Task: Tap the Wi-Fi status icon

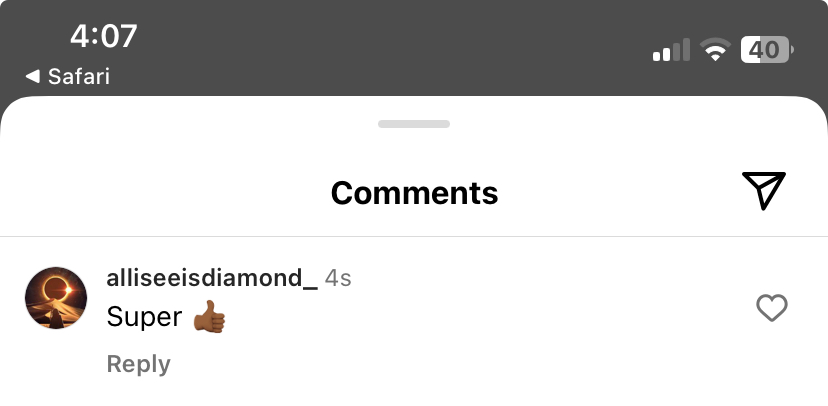Action: 715,50
